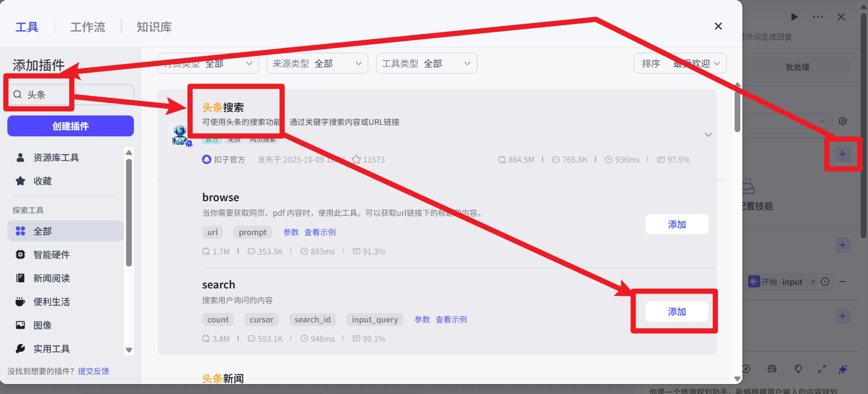Click the 便利生活 cup icon

pyautogui.click(x=20, y=302)
